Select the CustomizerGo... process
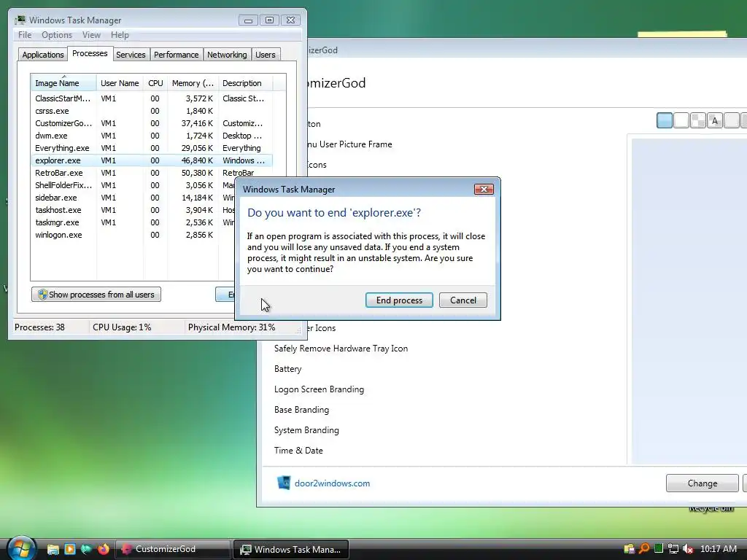Screen dimensions: 747x560 pyautogui.click(x=152, y=123)
